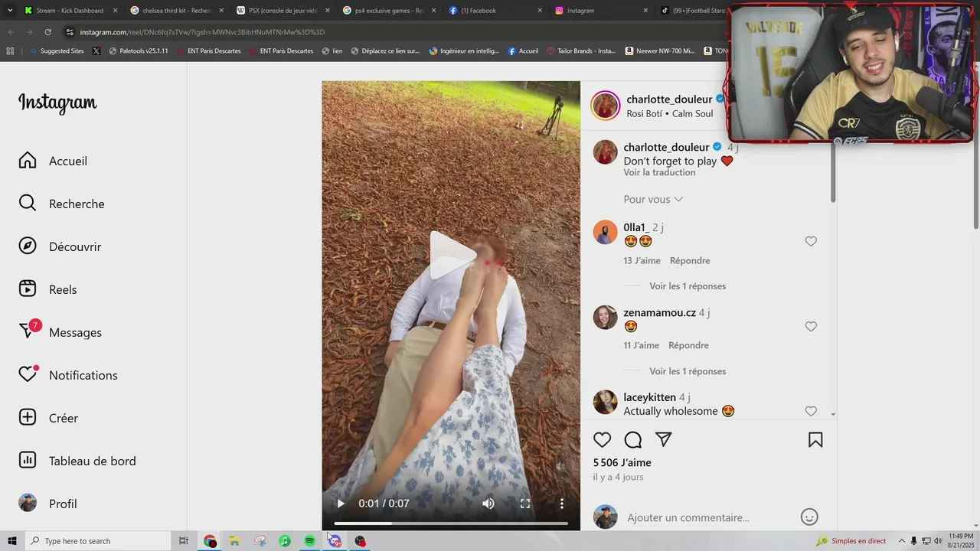Open the File Explorer taskbar icon
This screenshot has height=551, width=980.
(234, 541)
